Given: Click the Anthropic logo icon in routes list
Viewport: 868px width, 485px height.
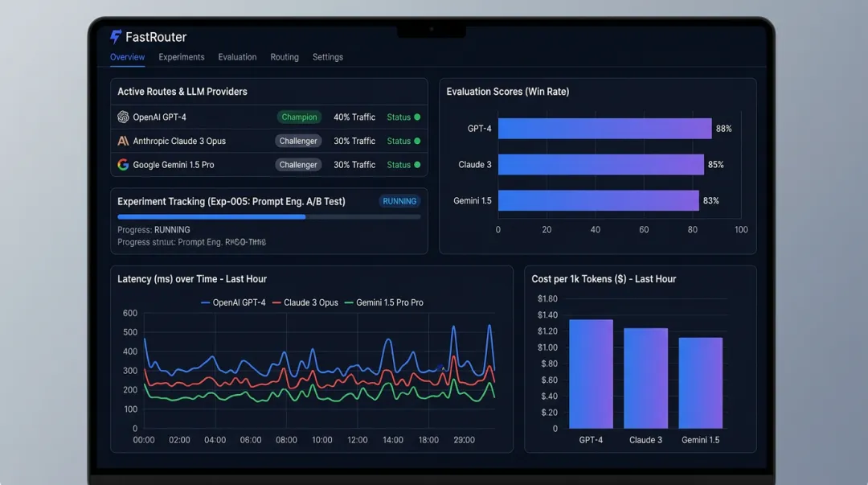Looking at the screenshot, I should 123,141.
